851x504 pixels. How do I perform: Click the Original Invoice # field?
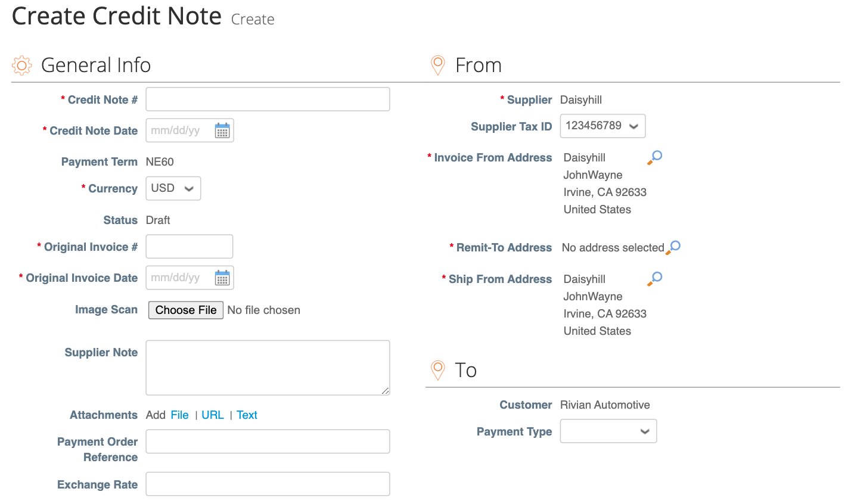click(189, 246)
